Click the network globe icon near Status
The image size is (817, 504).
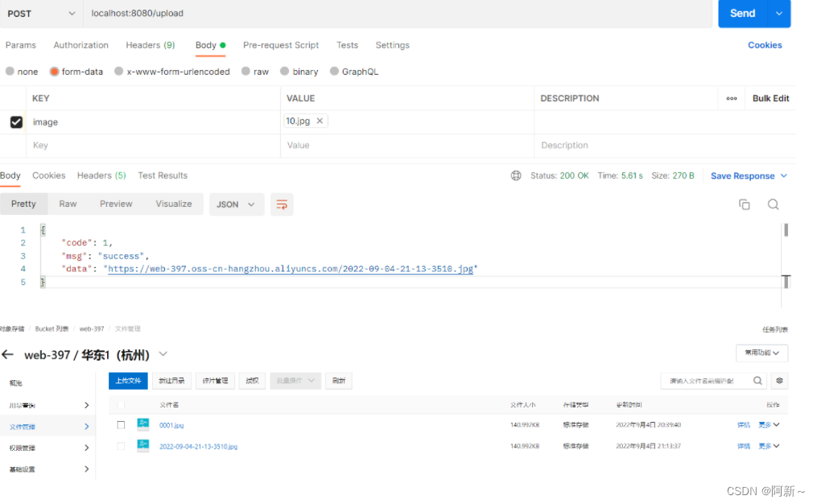coord(516,176)
